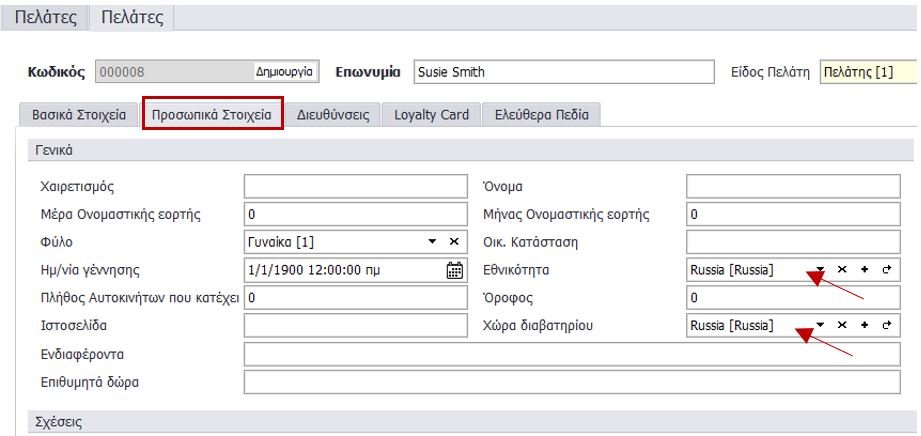Expand the Χώρα διαβατηρίου dropdown arrow
This screenshot has width=921, height=436.
coord(819,326)
